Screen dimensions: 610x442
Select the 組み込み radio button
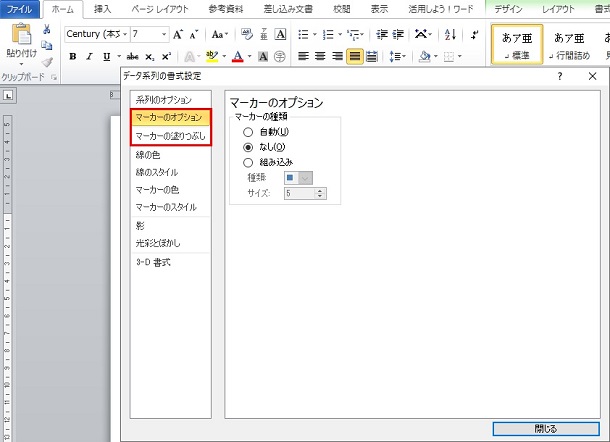pos(248,163)
